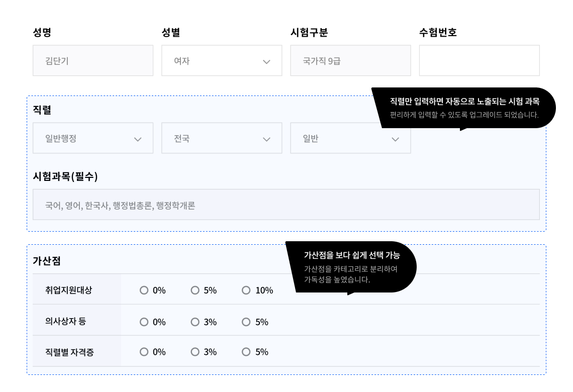Select 10% radio for 취업지원대상
This screenshot has width=573, height=392.
(246, 290)
